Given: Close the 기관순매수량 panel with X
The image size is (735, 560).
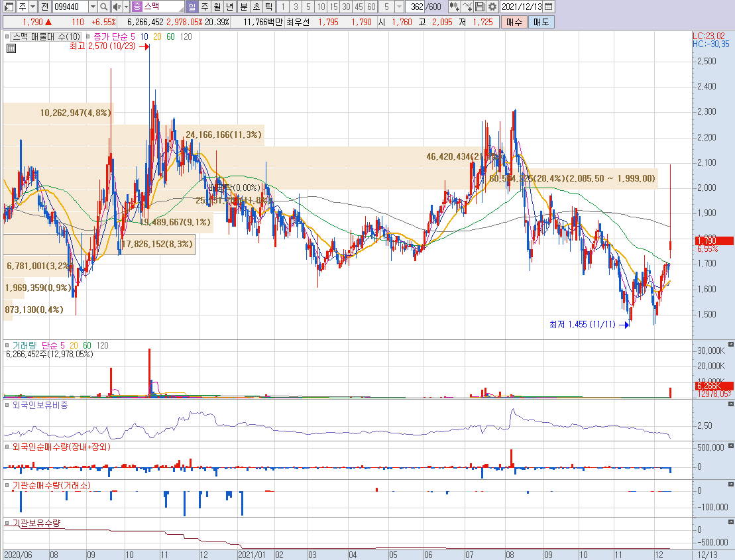Looking at the screenshot, I should tap(731, 484).
